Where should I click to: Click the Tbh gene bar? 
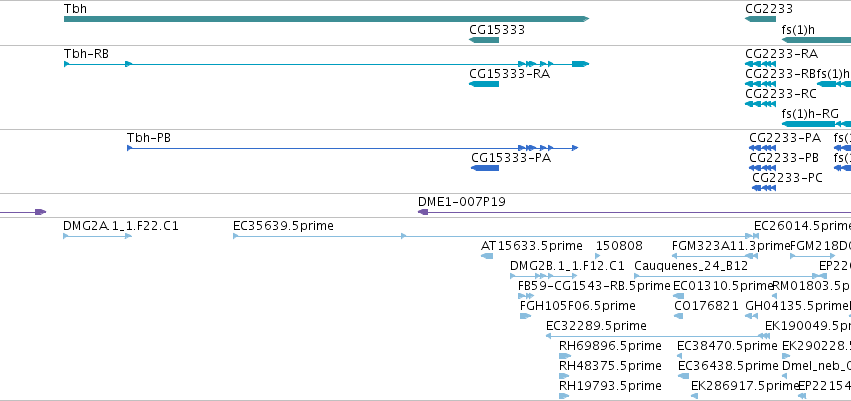pos(325,19)
